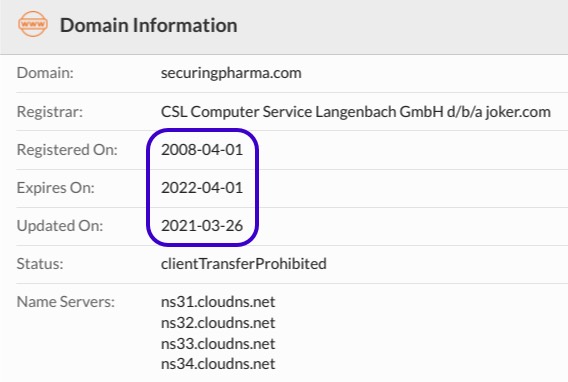This screenshot has width=568, height=382.
Task: Click the Expires On: label
Action: click(x=56, y=188)
